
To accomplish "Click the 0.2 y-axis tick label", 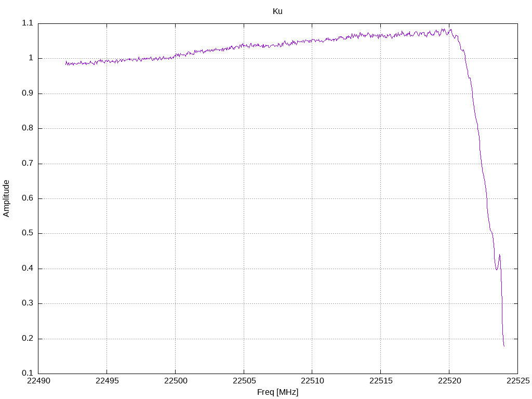I will click(28, 338).
